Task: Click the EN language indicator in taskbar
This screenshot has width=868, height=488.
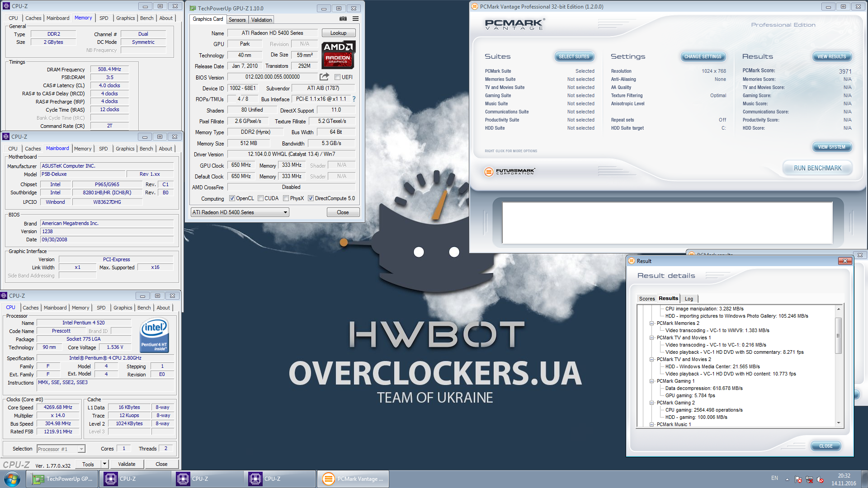Action: pyautogui.click(x=774, y=478)
